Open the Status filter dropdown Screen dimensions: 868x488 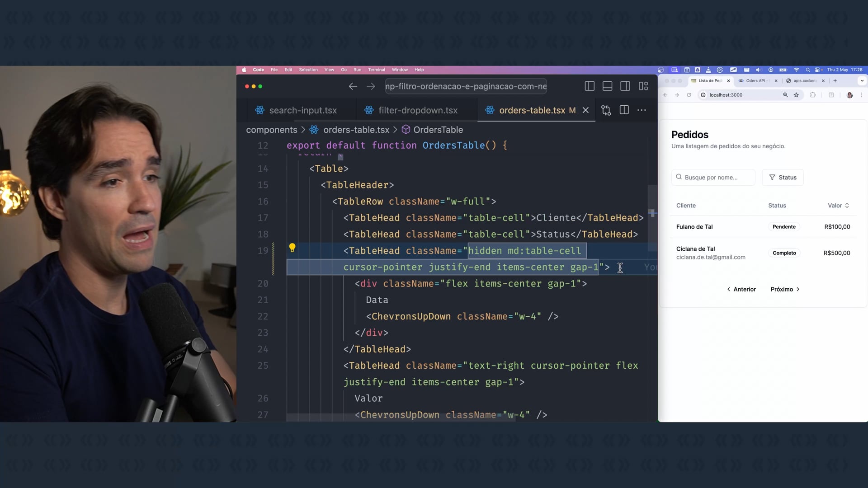tap(783, 178)
